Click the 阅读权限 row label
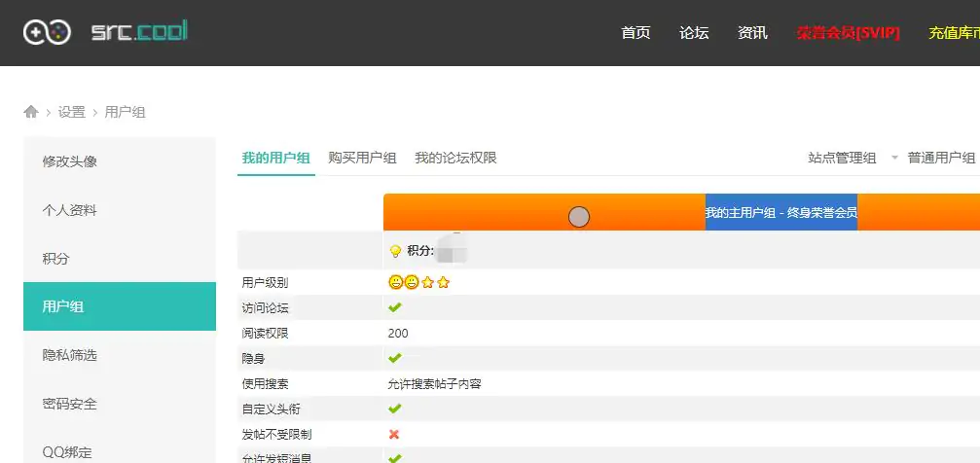The width and height of the screenshot is (980, 463). [x=265, y=333]
